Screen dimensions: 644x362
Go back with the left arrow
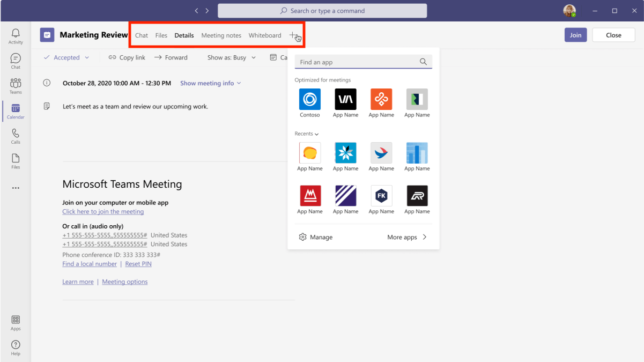click(197, 11)
